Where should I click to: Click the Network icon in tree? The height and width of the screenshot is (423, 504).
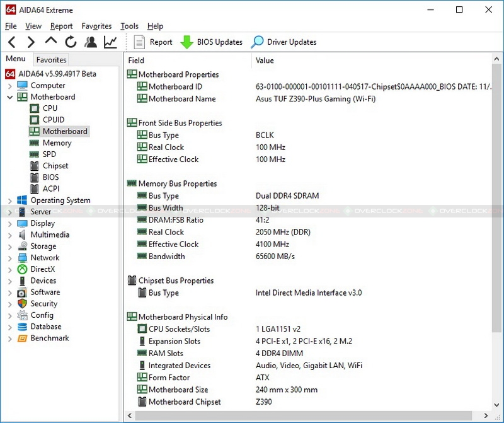(22, 258)
